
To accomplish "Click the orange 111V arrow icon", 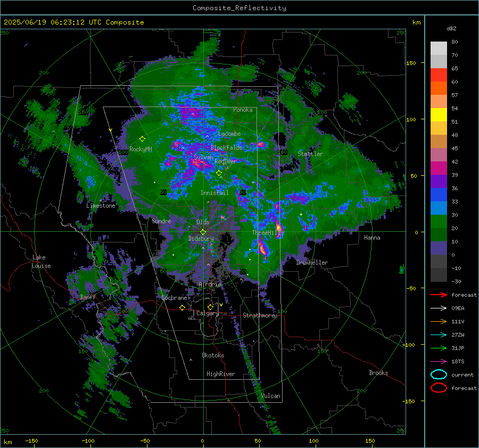I will click(x=439, y=321).
